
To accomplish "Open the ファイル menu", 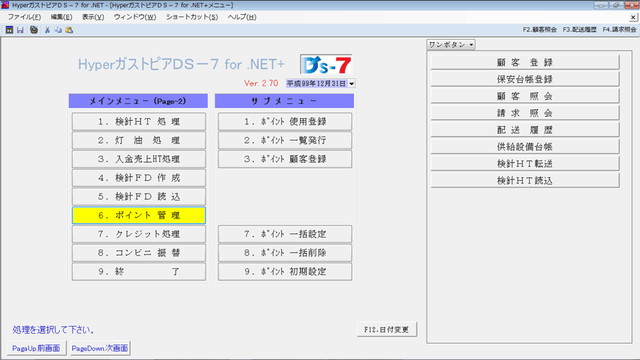I will (x=24, y=17).
